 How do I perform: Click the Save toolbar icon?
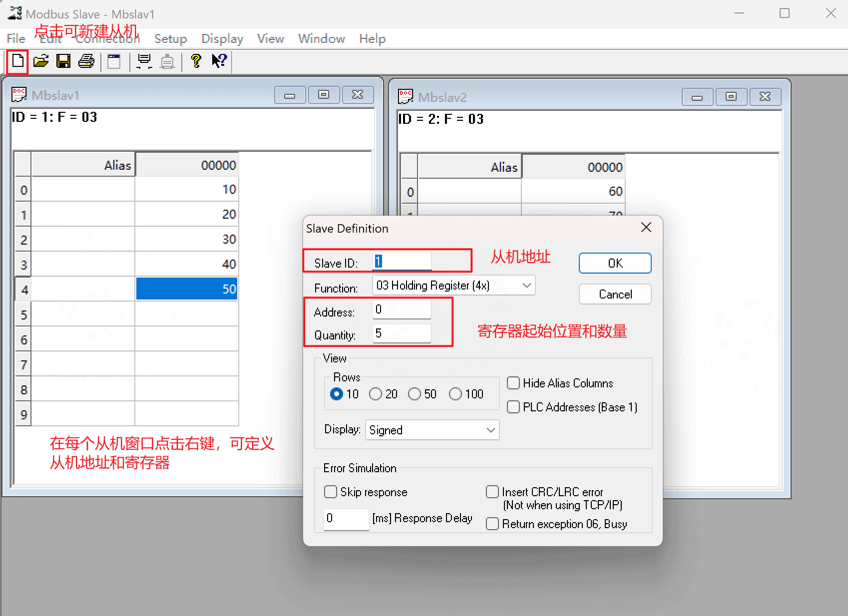63,61
